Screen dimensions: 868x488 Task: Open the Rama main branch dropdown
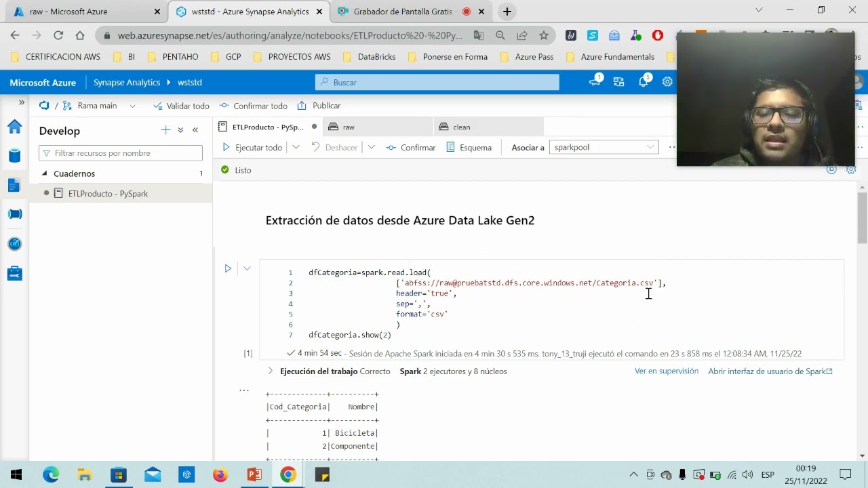100,106
